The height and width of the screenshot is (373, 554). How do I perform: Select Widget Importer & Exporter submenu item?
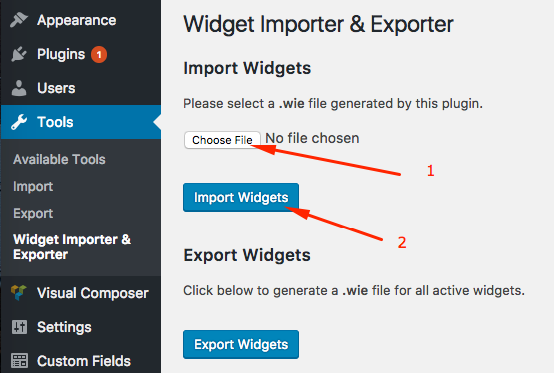coord(72,247)
